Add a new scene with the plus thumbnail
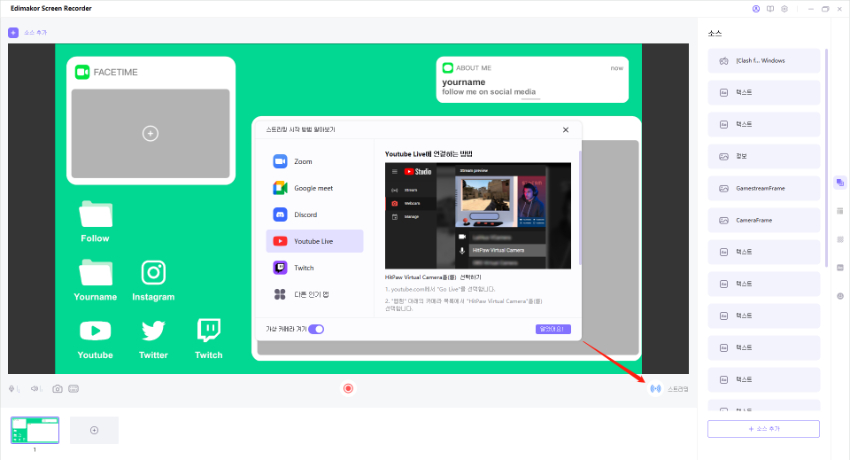The height and width of the screenshot is (460, 850). pyautogui.click(x=94, y=430)
